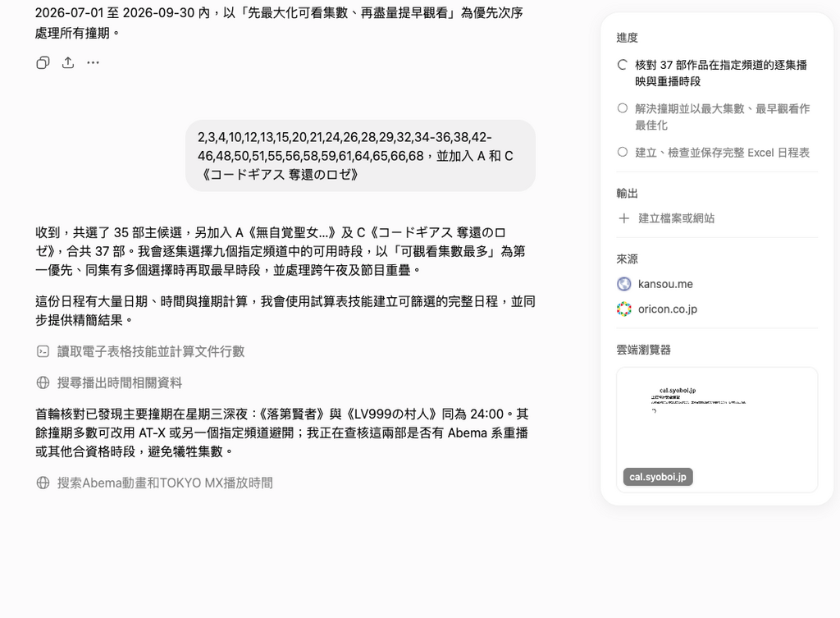840x618 pixels.
Task: Open the cloud browser preview thumbnail
Action: (x=717, y=430)
